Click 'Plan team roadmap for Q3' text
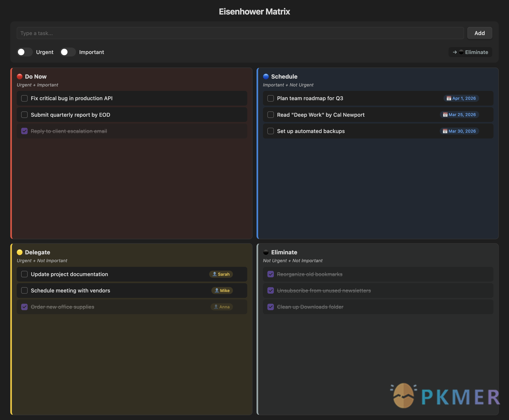The height and width of the screenshot is (420, 509). point(310,98)
